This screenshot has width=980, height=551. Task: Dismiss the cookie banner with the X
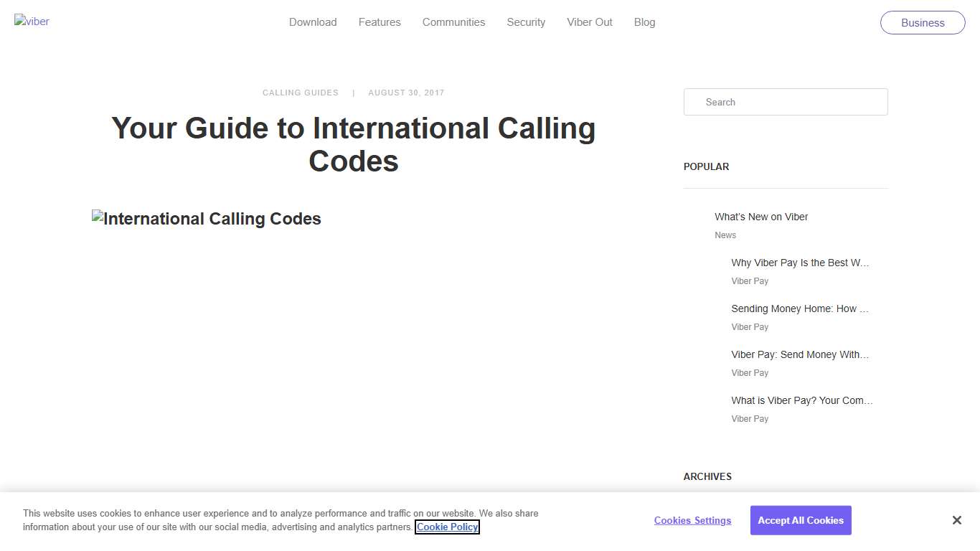(957, 520)
